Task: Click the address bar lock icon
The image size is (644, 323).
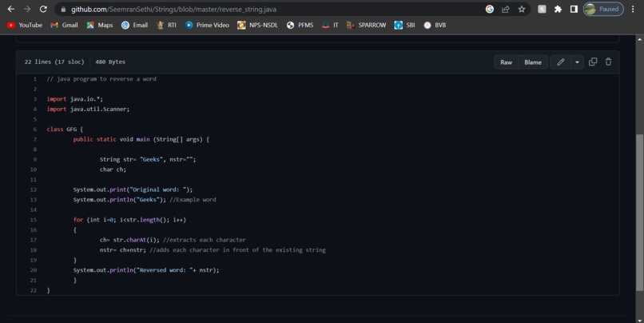Action: click(63, 9)
